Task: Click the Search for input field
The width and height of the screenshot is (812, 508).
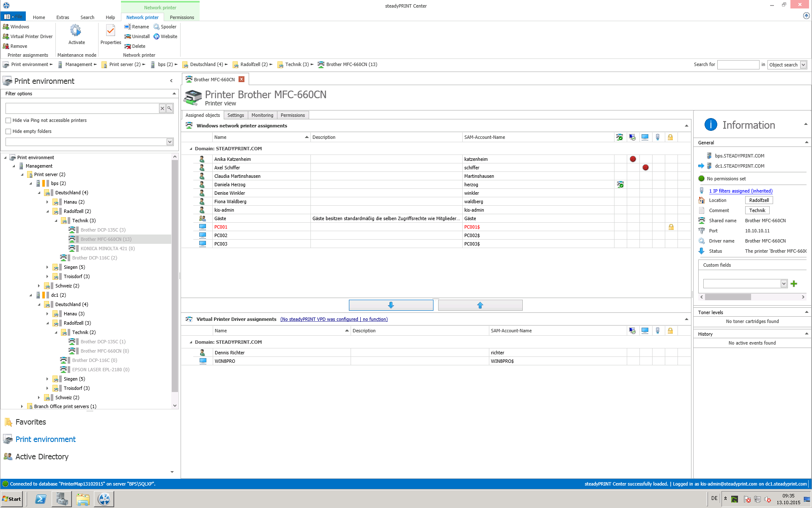Action: click(738, 65)
